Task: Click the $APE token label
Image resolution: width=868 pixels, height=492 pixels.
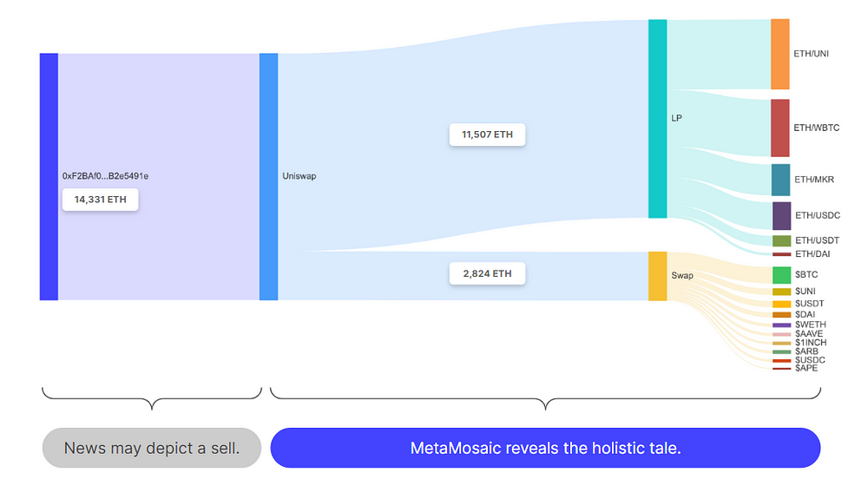Action: [x=806, y=368]
